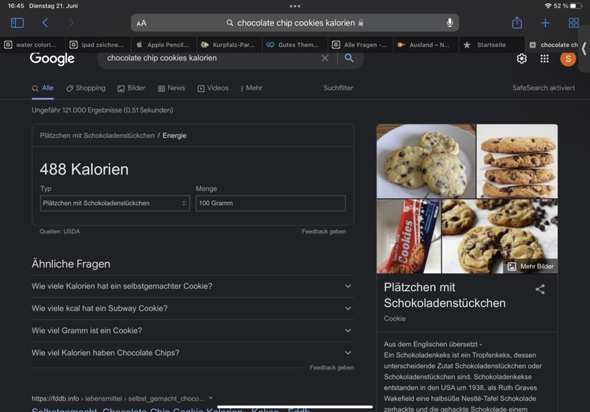Viewport: 590px width, 412px height.
Task: Open the account avatar S
Action: coord(568,59)
